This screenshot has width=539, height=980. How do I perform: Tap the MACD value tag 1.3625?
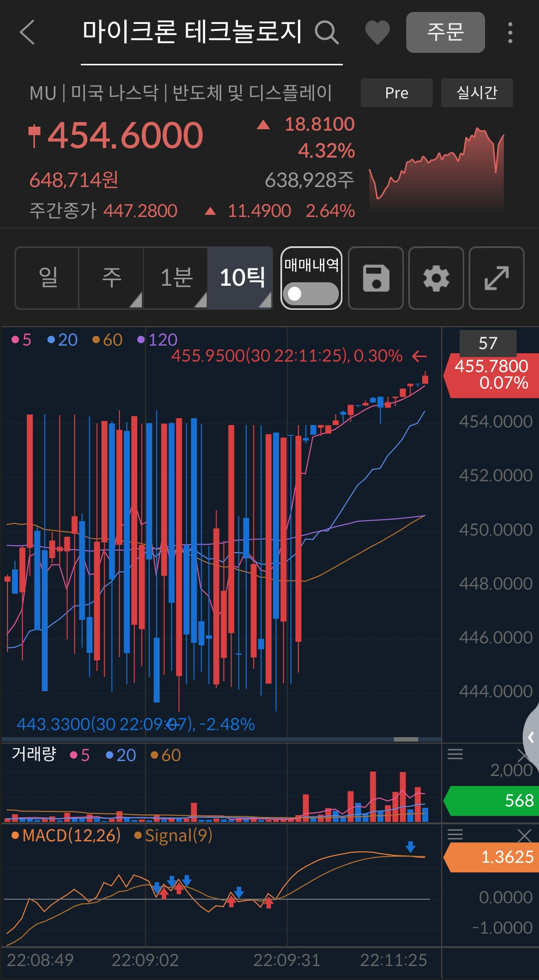pos(492,857)
